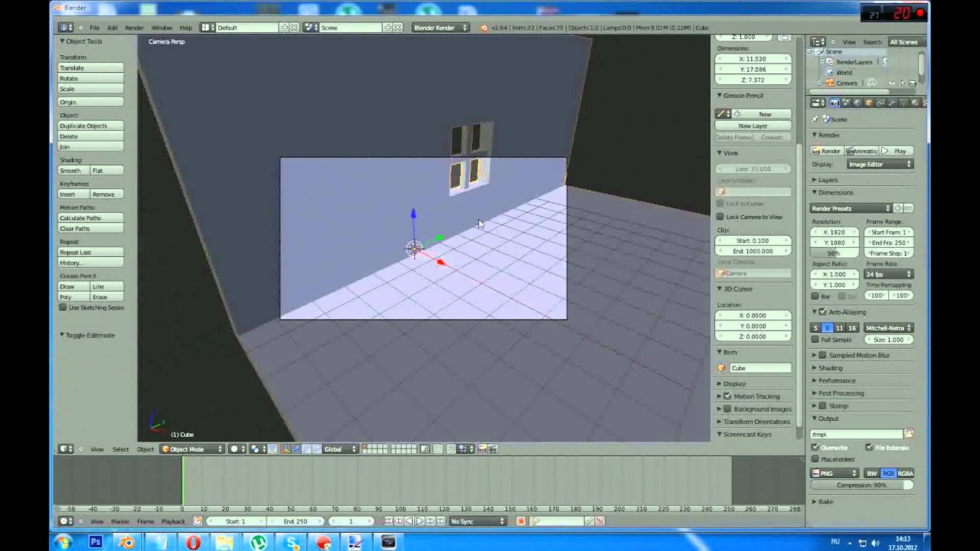980x551 pixels.
Task: Click the Play rendered animation button
Action: [897, 151]
